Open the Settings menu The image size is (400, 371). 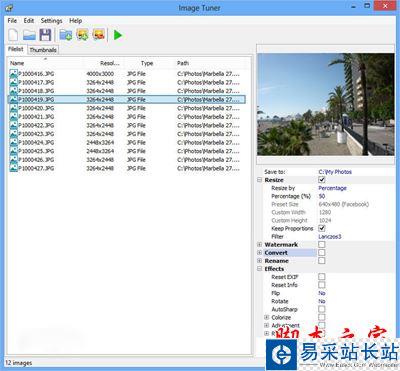51,21
